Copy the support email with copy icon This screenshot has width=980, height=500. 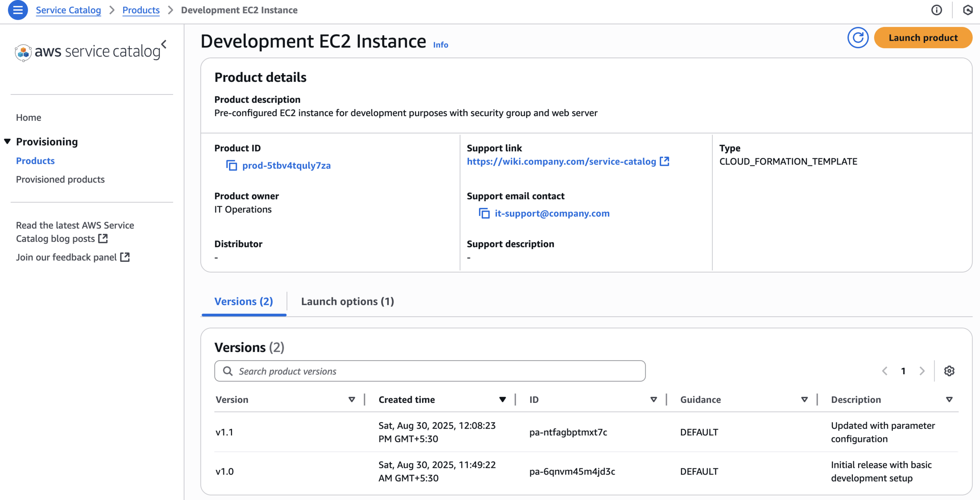484,214
